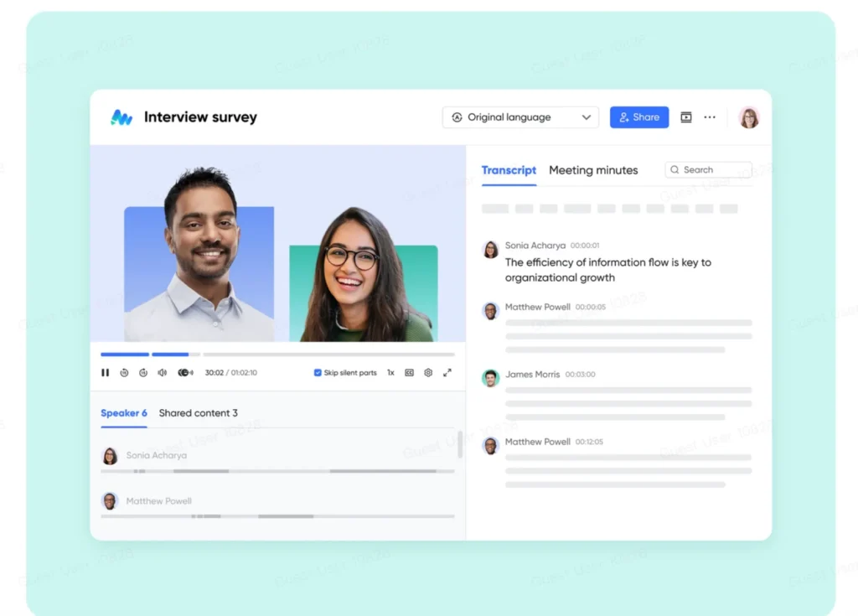Rewind 15 seconds in the recording
Screen dimensions: 858x616
[x=124, y=372]
